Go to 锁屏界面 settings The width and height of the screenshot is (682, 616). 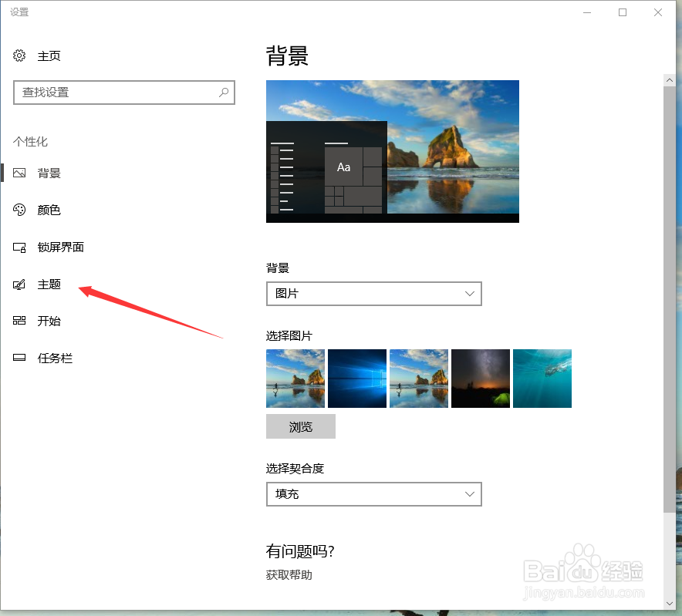(60, 247)
